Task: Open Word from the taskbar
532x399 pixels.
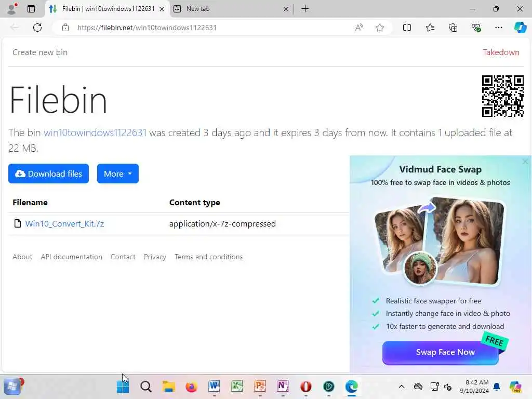Action: pyautogui.click(x=214, y=387)
